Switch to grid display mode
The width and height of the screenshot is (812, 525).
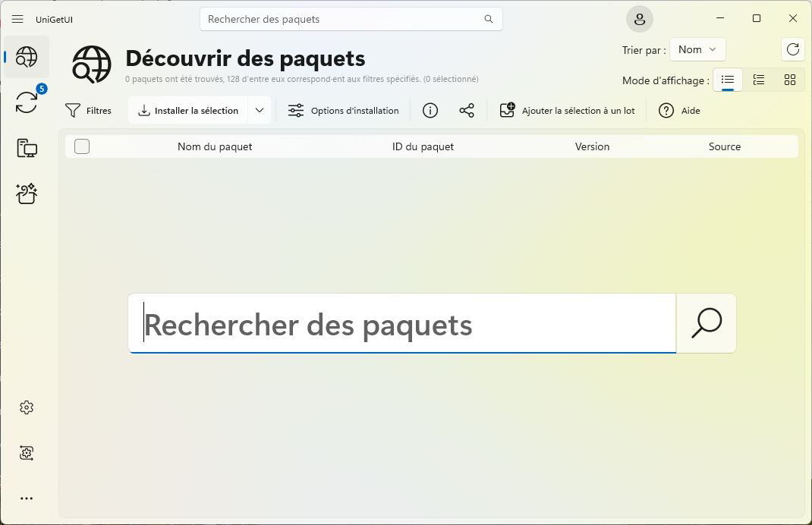tap(790, 80)
